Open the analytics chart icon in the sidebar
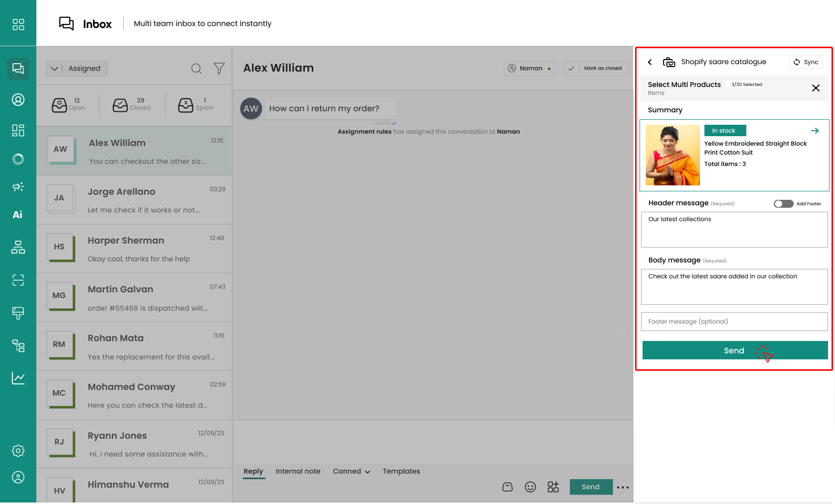The width and height of the screenshot is (835, 504). [x=18, y=378]
